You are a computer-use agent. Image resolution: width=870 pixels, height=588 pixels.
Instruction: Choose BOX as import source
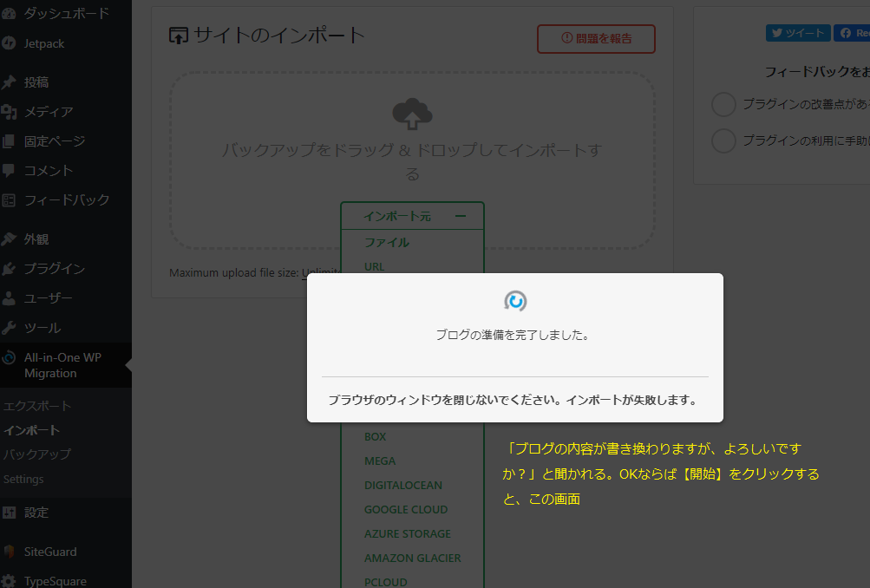375,437
